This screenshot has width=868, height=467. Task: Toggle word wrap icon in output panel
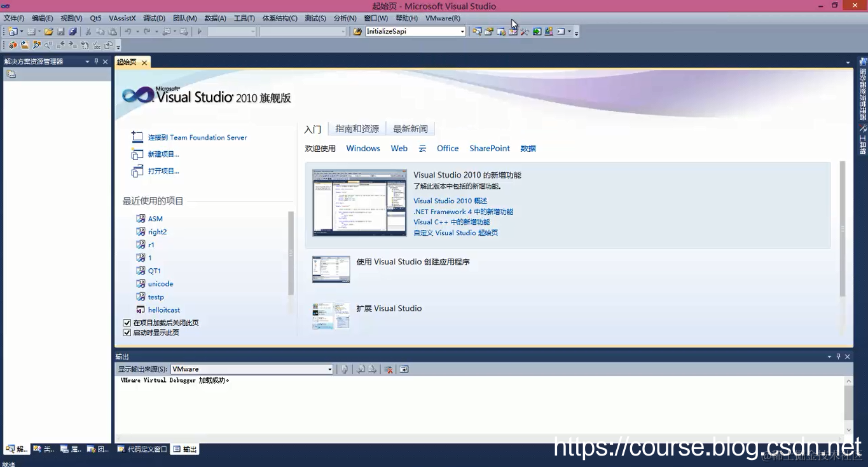tap(404, 369)
